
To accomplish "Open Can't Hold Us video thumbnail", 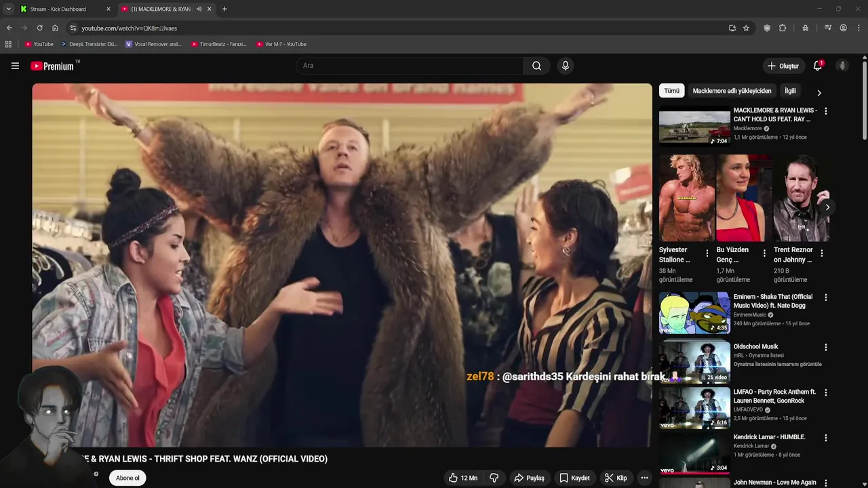I will 694,125.
